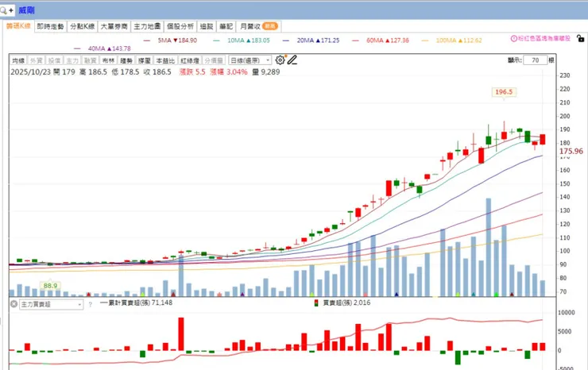Toggle the 撐壓 overlay button
588x370 pixels.
pyautogui.click(x=145, y=60)
